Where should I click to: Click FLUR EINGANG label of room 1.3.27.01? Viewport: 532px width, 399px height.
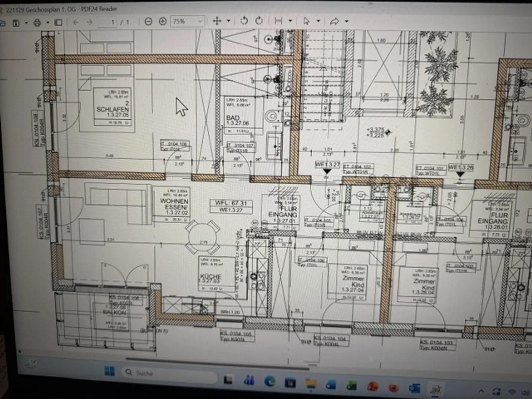point(283,211)
